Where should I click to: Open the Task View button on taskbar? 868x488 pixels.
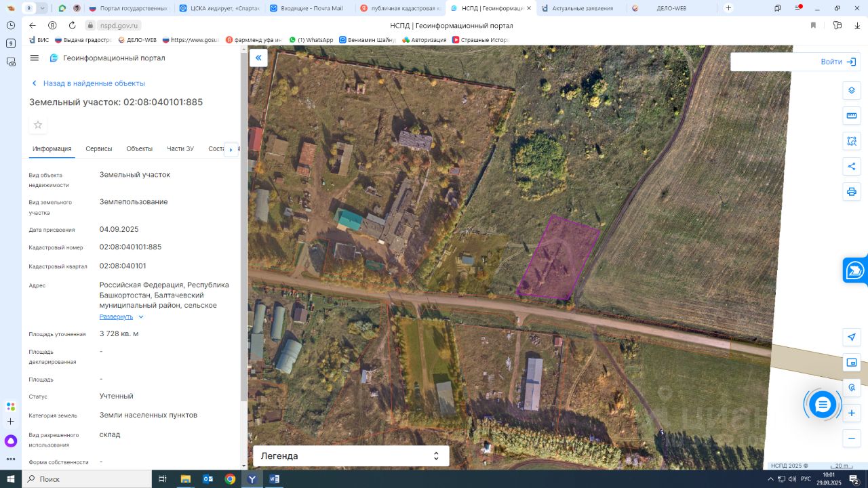click(163, 479)
